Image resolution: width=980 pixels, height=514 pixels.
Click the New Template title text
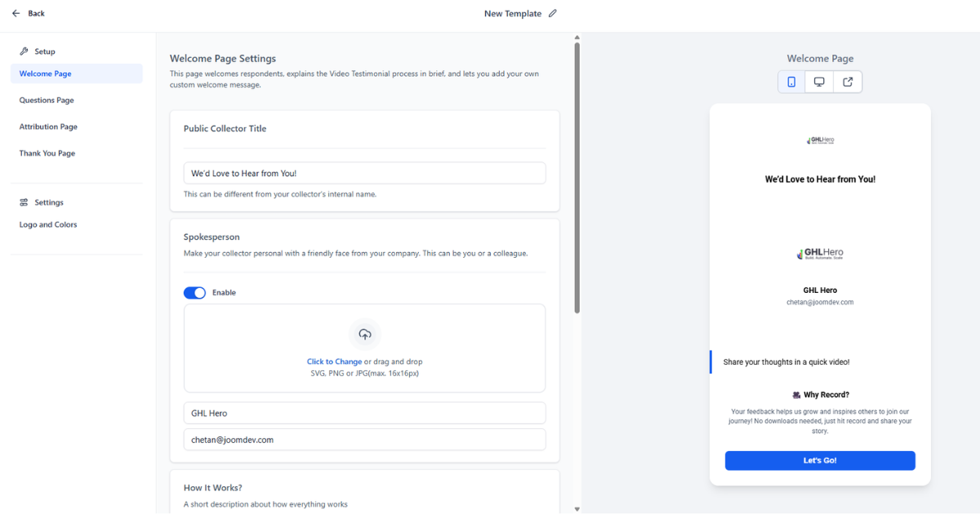[x=513, y=13]
